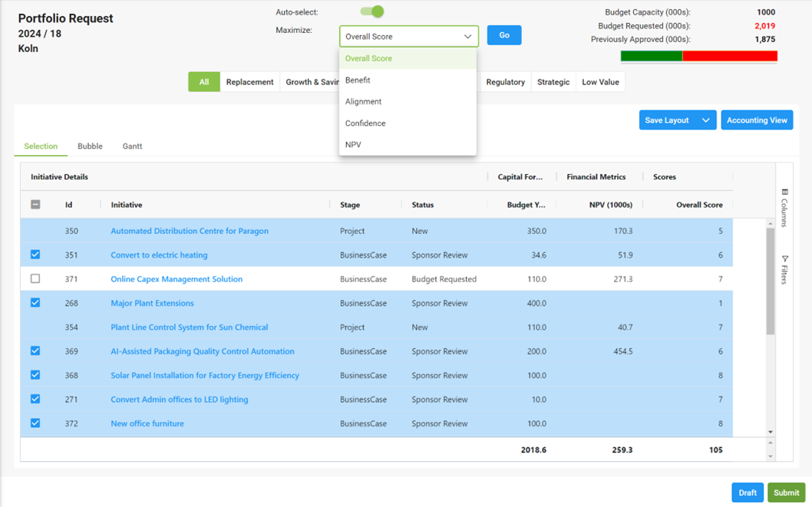Expand the Save Layout dropdown arrow
This screenshot has height=507, width=812.
pyautogui.click(x=707, y=120)
